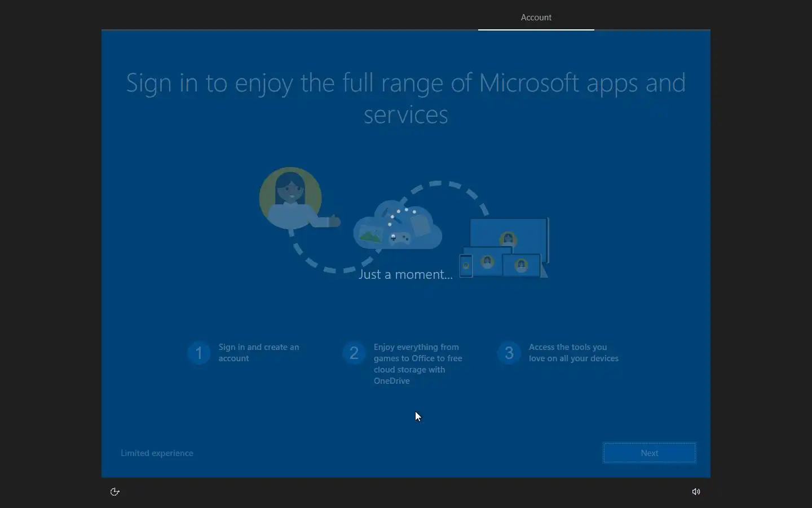Image resolution: width=812 pixels, height=508 pixels.
Task: Open the Ease of Access icon
Action: (x=114, y=492)
